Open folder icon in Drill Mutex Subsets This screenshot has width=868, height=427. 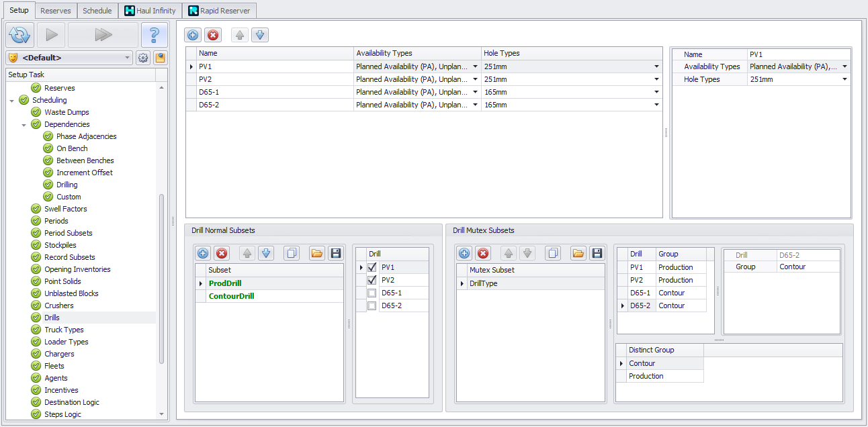coord(578,253)
